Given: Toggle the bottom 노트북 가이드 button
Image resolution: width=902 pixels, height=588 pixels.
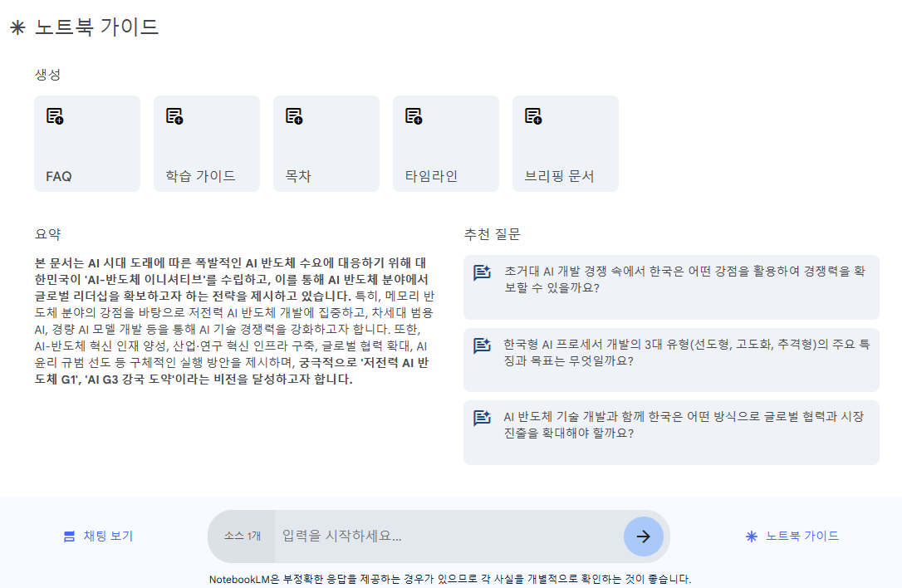Looking at the screenshot, I should tap(792, 537).
